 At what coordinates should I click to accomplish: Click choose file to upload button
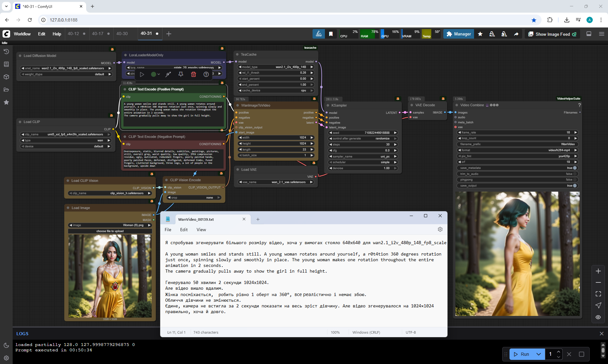[x=110, y=231]
